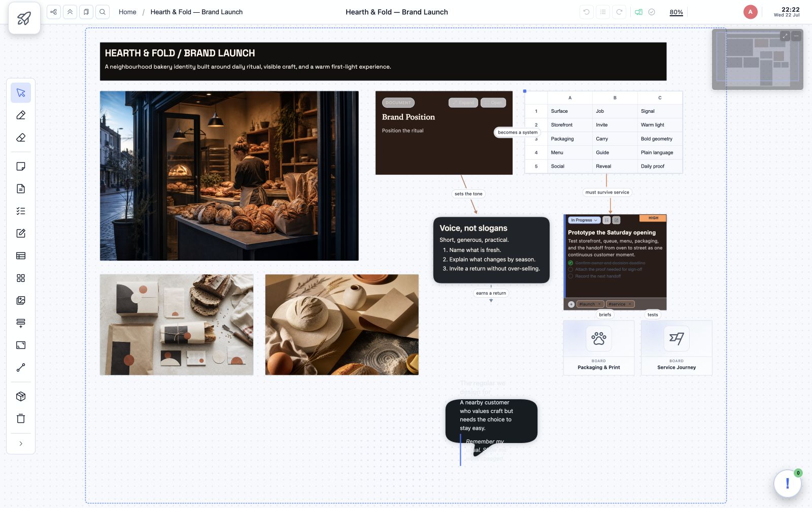
Task: Collapse the minimap with minus button
Action: 796,36
